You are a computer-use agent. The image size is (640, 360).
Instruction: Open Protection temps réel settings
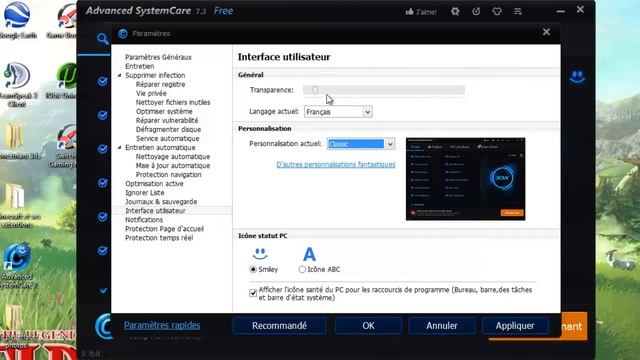tap(159, 238)
